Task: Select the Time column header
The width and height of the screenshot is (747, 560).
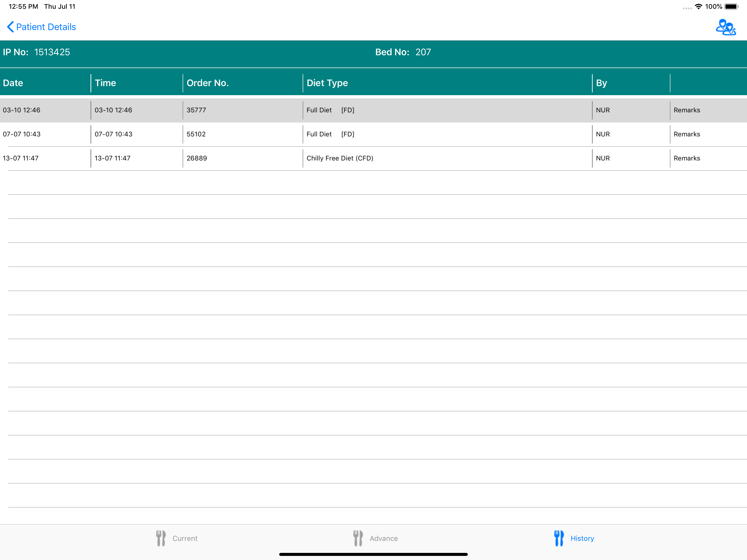Action: (x=105, y=83)
